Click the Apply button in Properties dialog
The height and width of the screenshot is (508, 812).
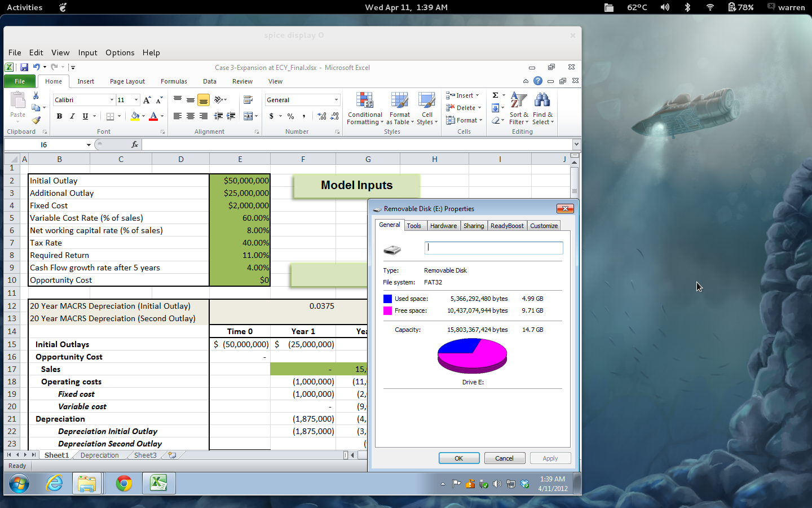550,458
